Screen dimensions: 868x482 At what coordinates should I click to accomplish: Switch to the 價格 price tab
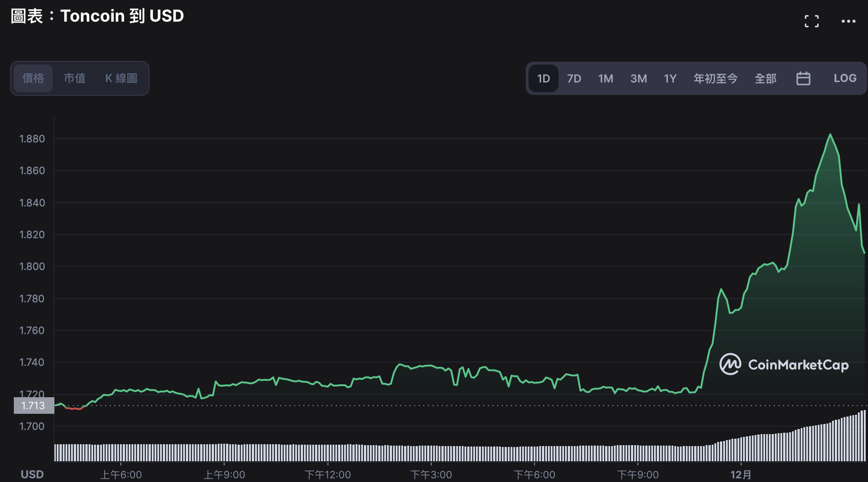point(33,78)
